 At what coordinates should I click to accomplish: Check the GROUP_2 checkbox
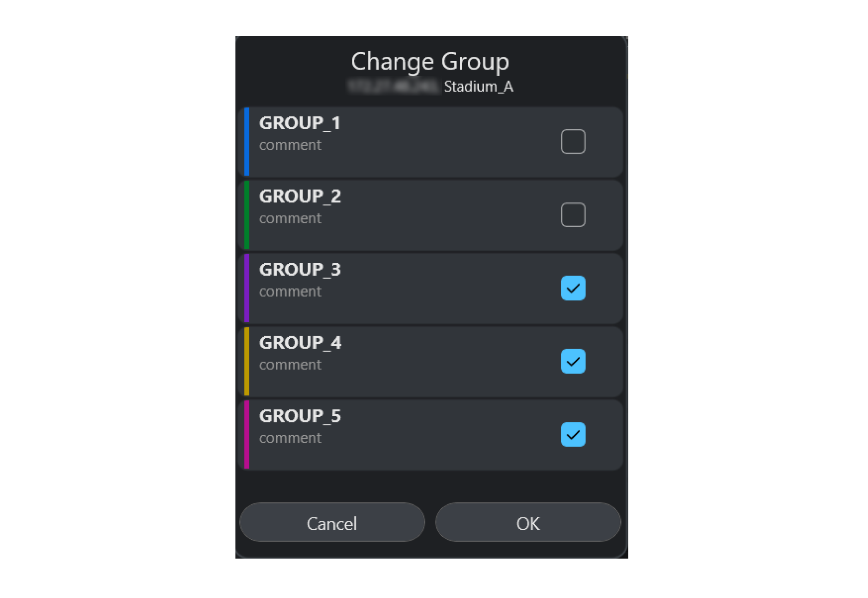pos(573,215)
